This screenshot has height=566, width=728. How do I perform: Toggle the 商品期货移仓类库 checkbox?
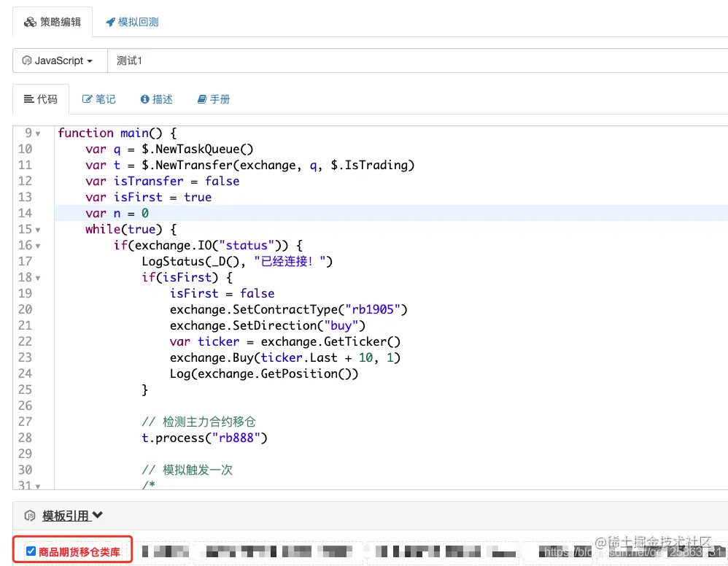click(x=31, y=551)
